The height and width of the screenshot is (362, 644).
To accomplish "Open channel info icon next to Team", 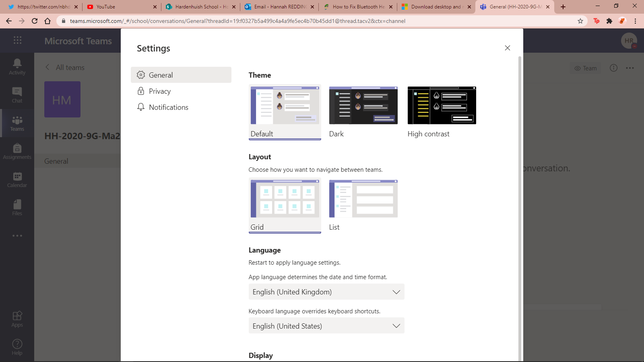I will point(613,68).
